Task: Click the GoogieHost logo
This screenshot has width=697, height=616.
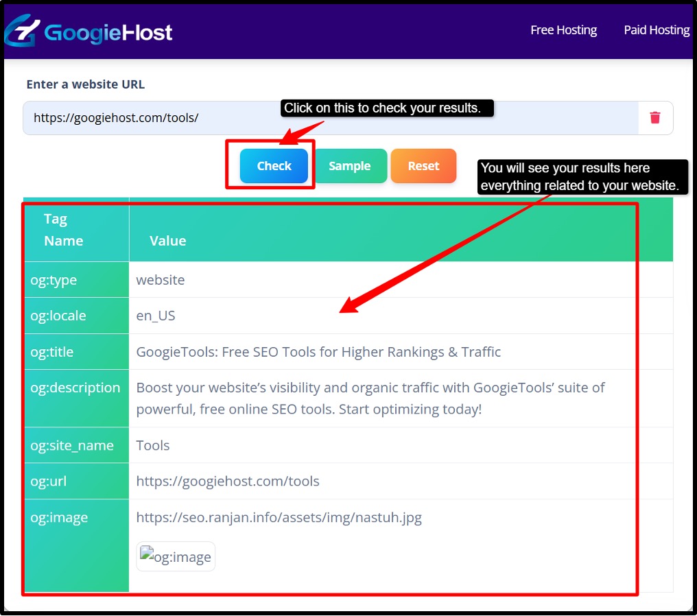Action: (x=88, y=31)
